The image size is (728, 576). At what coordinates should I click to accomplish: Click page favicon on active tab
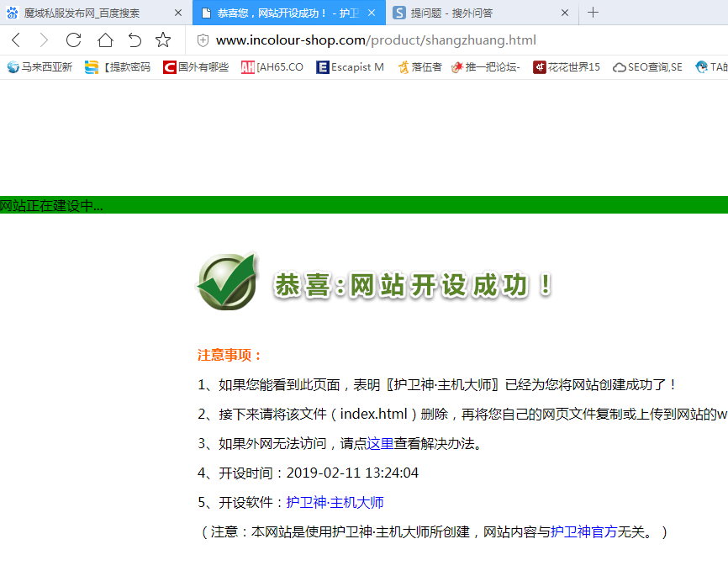click(207, 13)
